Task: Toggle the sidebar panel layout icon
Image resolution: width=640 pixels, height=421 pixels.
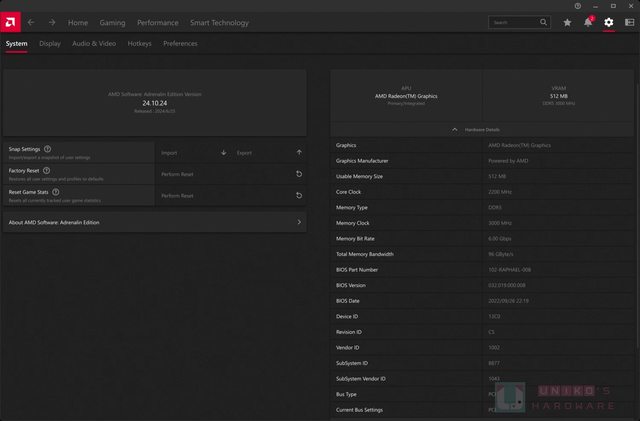Action: tap(629, 22)
